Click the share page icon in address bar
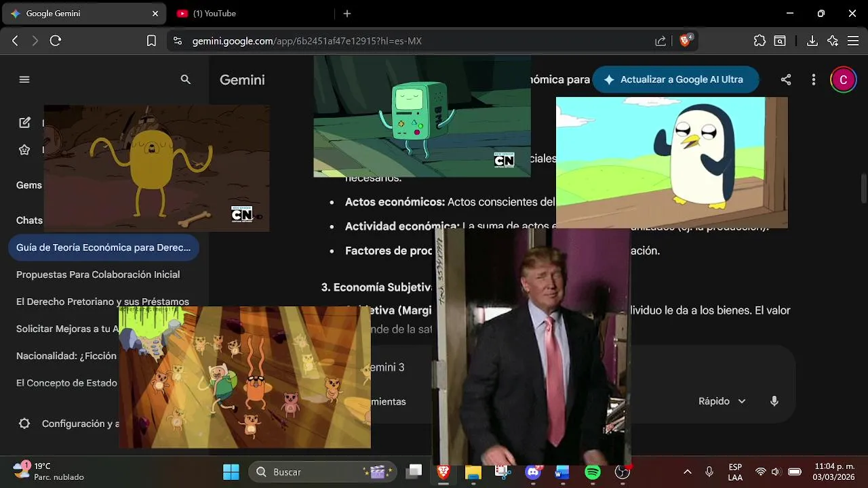 click(x=660, y=41)
